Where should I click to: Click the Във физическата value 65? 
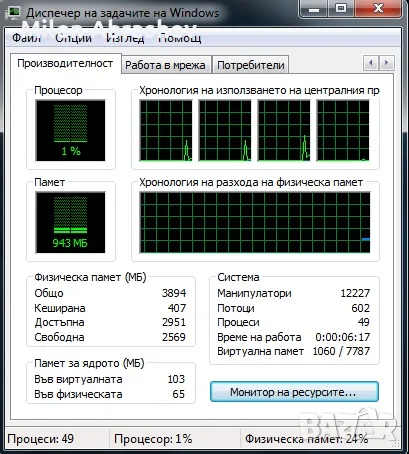coord(179,394)
